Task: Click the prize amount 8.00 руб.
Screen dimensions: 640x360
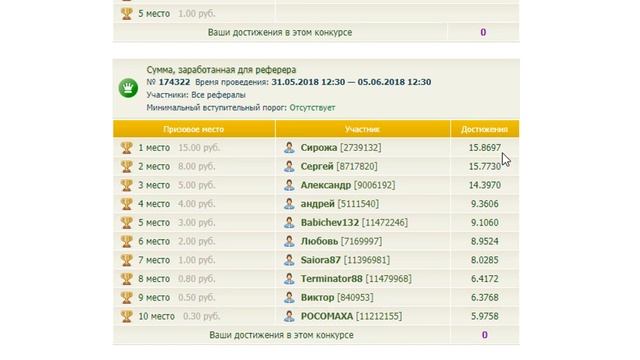Action: [196, 167]
